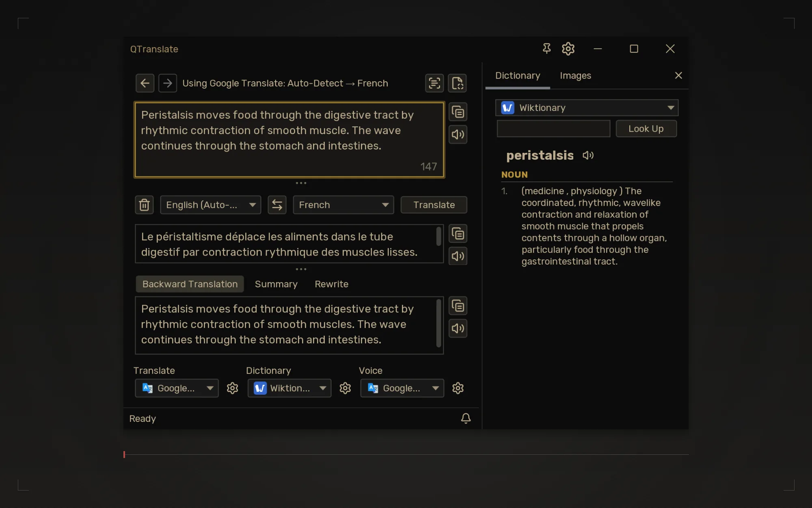Open Dictionary service settings gear
812x508 pixels.
[x=345, y=388]
